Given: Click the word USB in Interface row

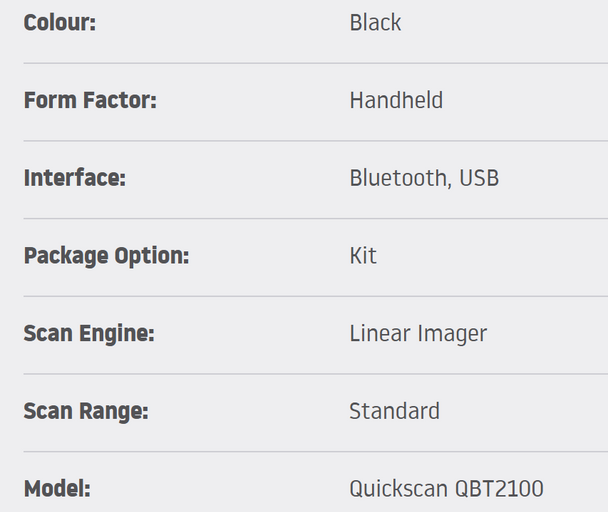Looking at the screenshot, I should point(479,178).
